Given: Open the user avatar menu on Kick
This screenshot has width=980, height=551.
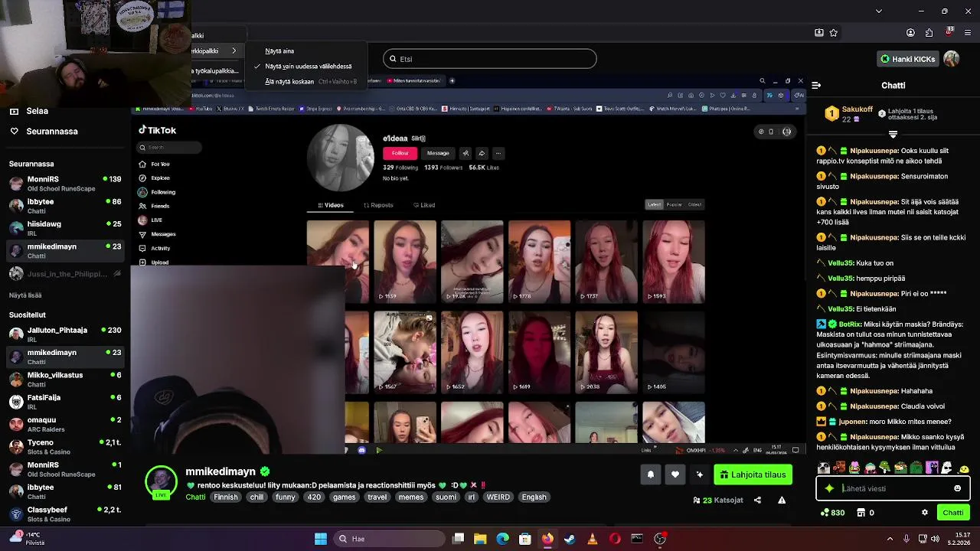Looking at the screenshot, I should (x=952, y=59).
